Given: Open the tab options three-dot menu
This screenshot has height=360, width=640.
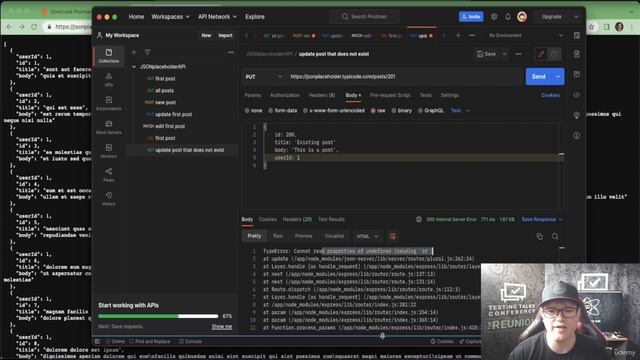Looking at the screenshot, I should pyautogui.click(x=472, y=36).
